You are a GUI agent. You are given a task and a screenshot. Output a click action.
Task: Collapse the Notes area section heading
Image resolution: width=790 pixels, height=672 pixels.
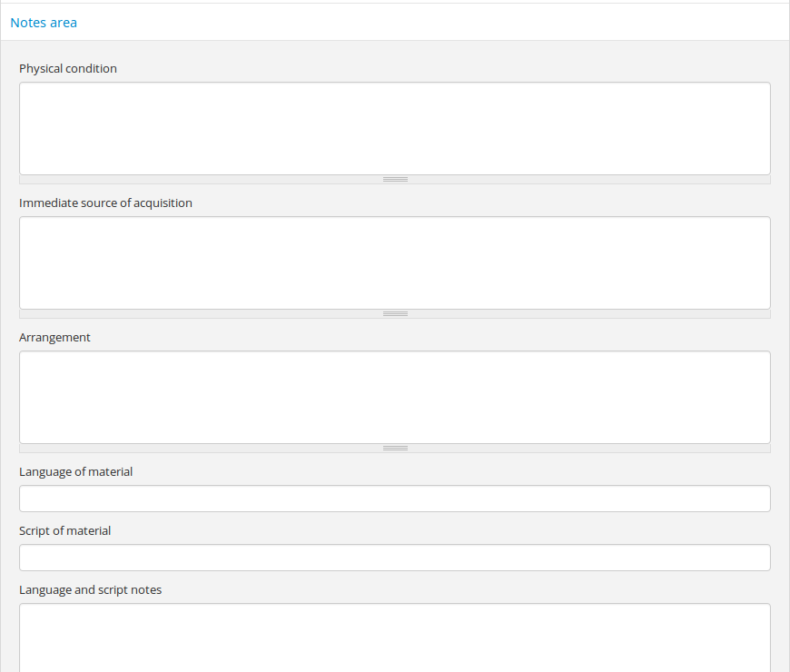click(x=44, y=23)
